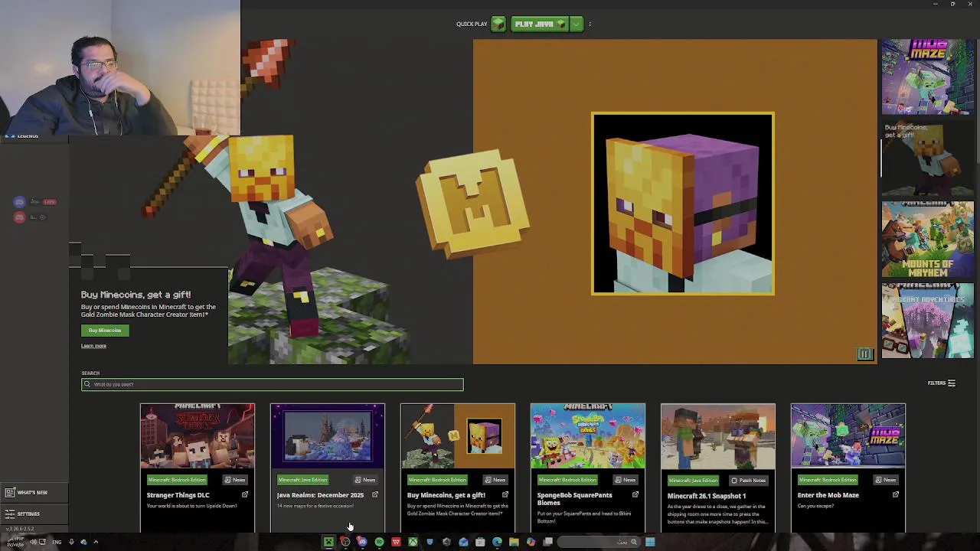The height and width of the screenshot is (551, 980).
Task: Follow the Learn more link
Action: (93, 346)
